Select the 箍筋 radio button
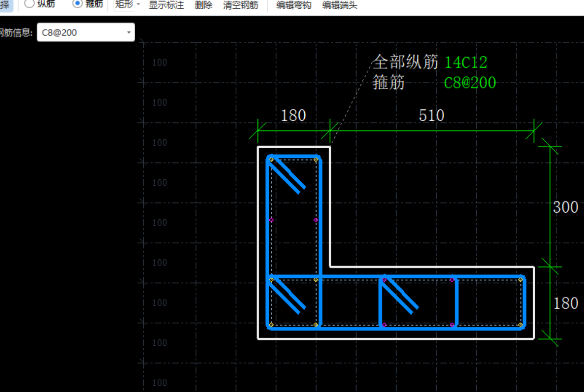 pos(77,3)
